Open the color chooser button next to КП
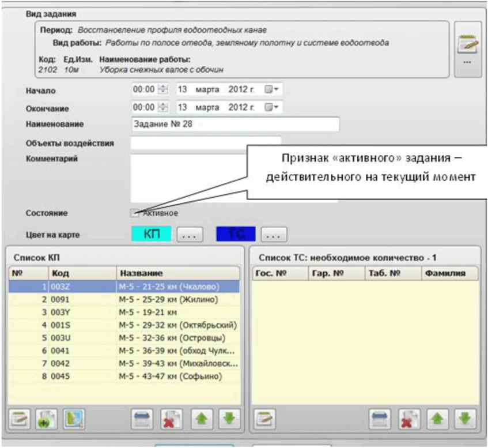This screenshot has width=488, height=448. pos(190,234)
